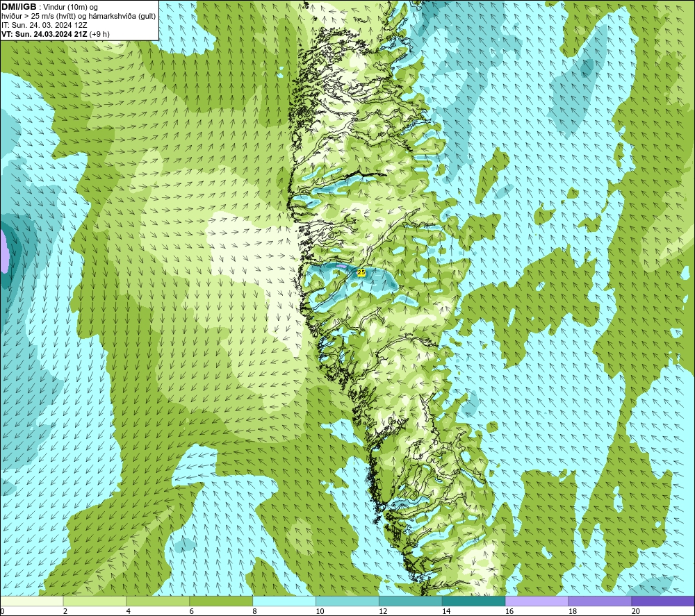Click the 'Vindur (10m) og' label
Image resolution: width=695 pixels, height=616 pixels.
click(x=70, y=8)
